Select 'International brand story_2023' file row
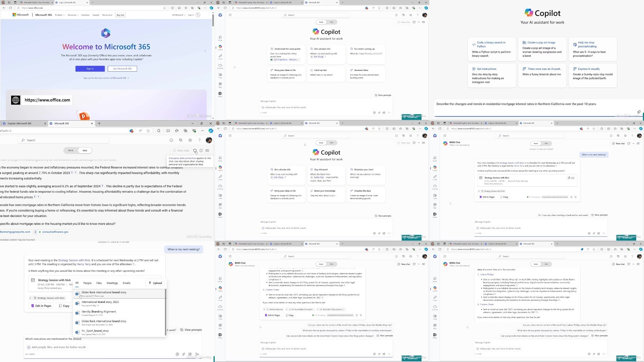 pyautogui.click(x=119, y=304)
